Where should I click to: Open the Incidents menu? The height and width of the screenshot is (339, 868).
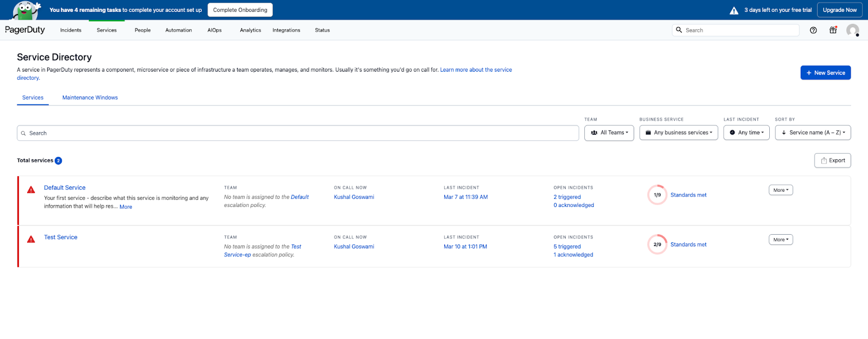71,30
